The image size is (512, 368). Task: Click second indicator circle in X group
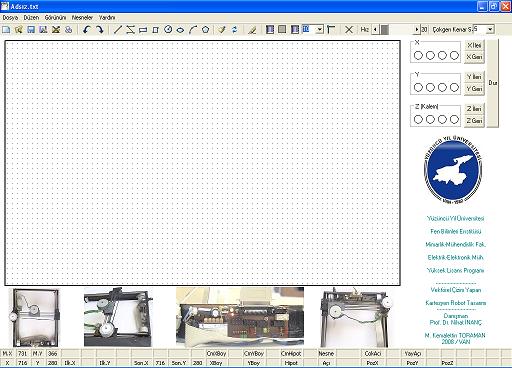[430, 56]
